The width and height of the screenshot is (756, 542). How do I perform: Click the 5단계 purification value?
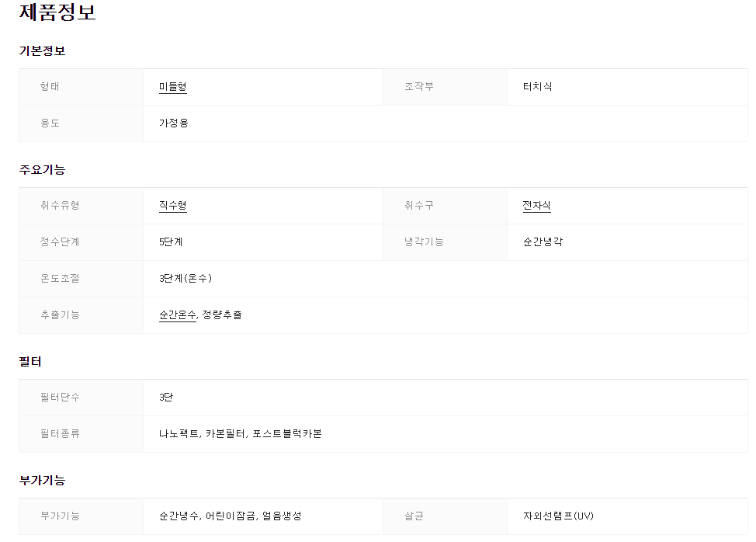[x=171, y=242]
